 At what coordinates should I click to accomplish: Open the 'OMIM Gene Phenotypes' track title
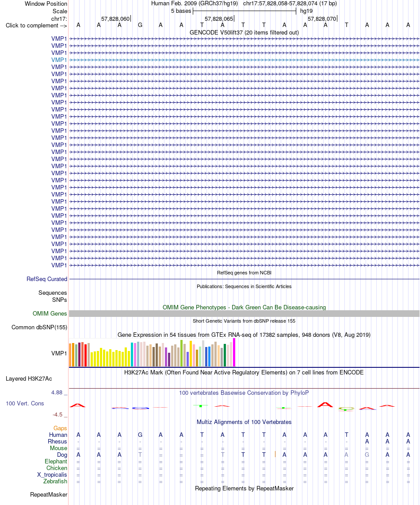244,308
